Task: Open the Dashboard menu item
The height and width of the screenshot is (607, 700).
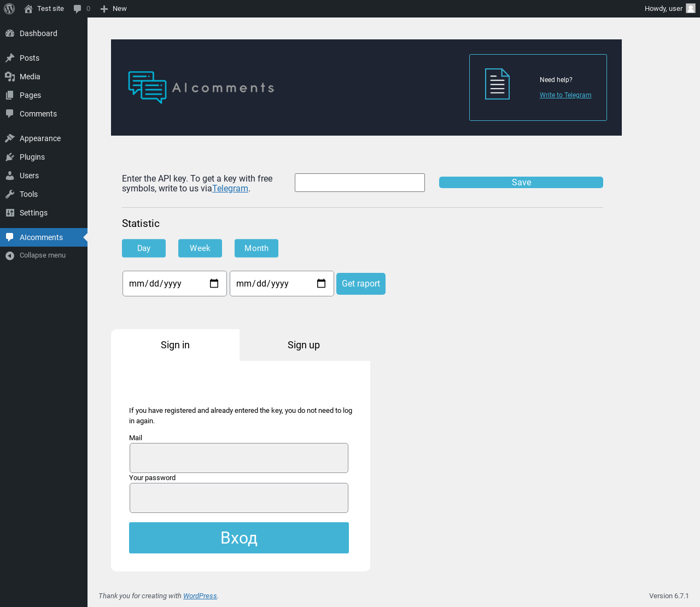Action: (x=44, y=33)
